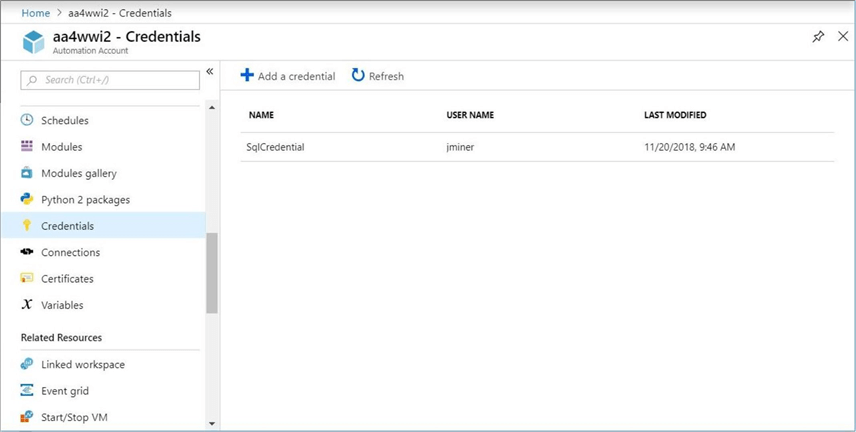
Task: Click the search magnifier icon
Action: (32, 80)
